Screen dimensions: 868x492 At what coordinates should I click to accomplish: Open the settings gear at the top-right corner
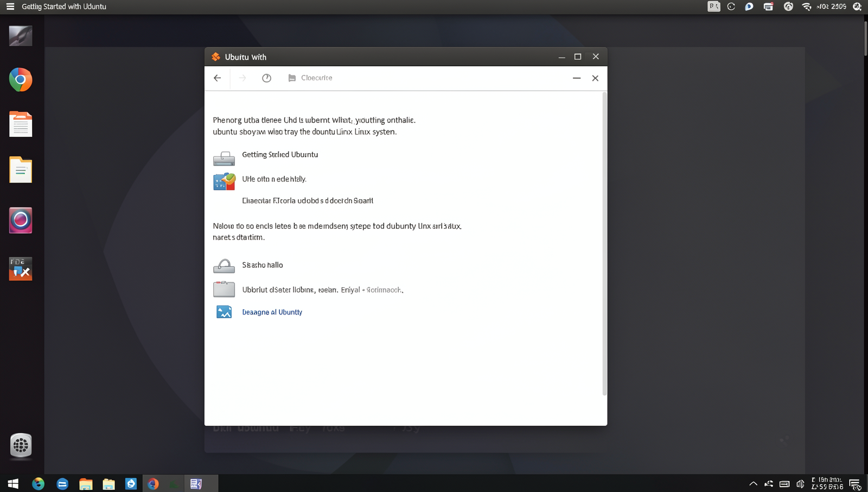point(857,7)
